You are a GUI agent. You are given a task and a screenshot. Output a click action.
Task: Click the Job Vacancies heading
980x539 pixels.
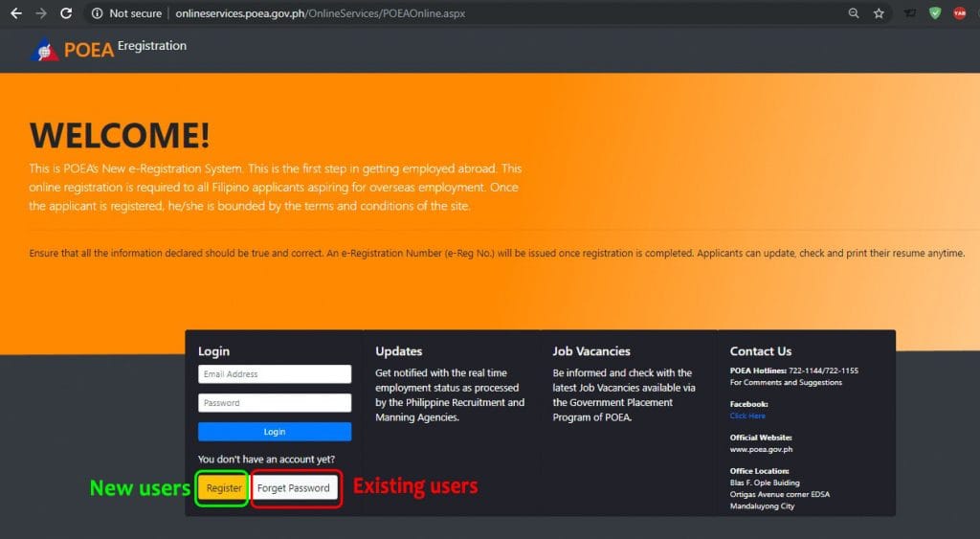(x=591, y=351)
